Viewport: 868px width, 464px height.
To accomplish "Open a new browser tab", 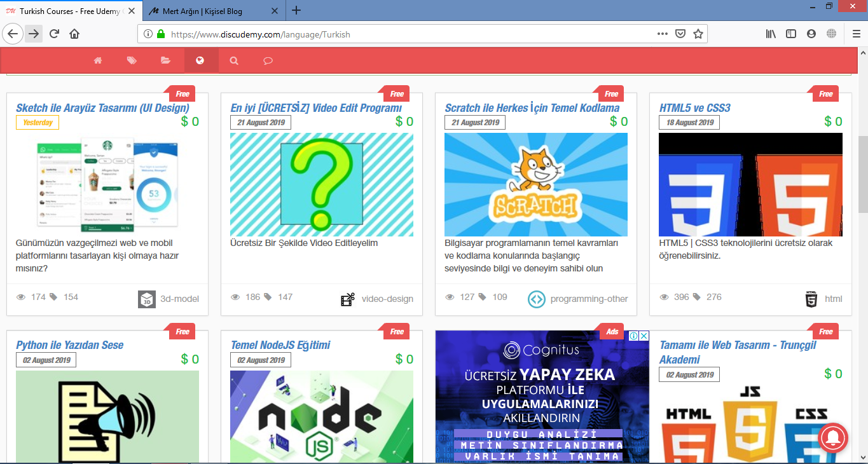I will pyautogui.click(x=296, y=10).
